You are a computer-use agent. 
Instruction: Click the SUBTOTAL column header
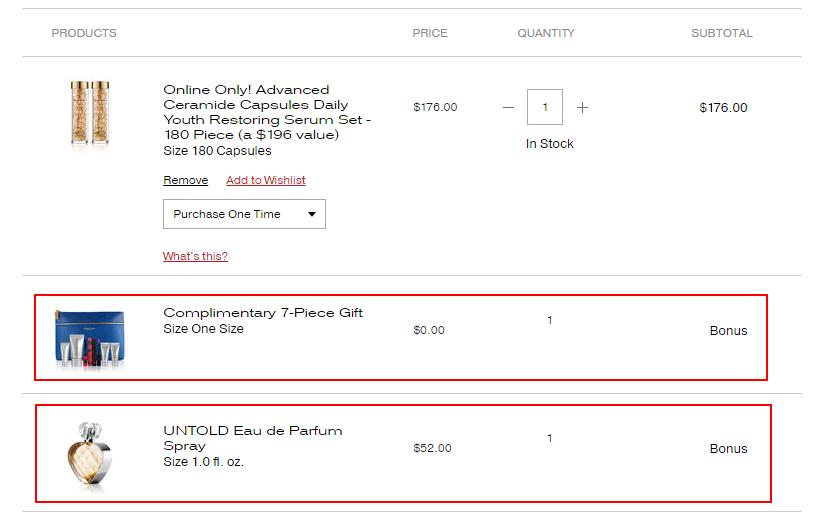[x=722, y=33]
